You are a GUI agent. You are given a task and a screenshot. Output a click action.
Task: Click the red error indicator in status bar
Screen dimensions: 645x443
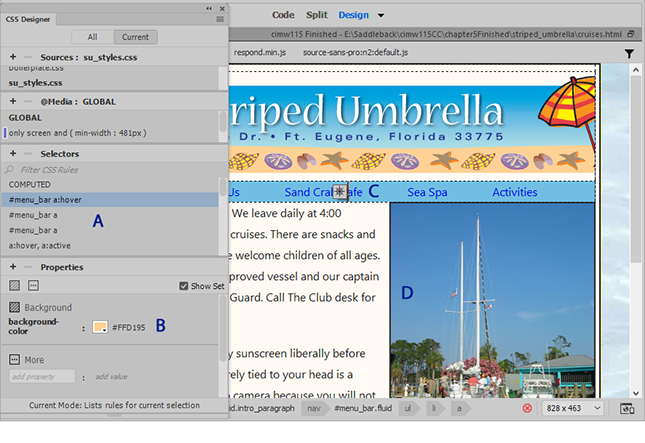[x=527, y=408]
